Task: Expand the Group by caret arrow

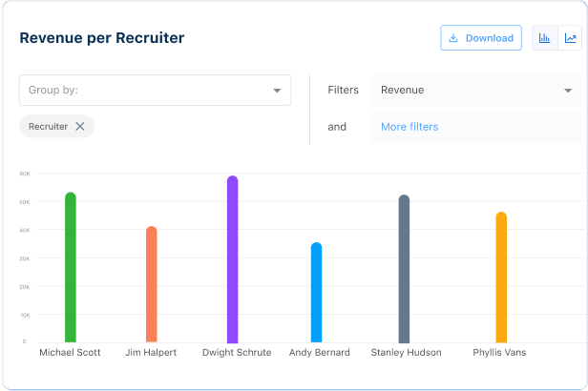Action: click(x=277, y=91)
